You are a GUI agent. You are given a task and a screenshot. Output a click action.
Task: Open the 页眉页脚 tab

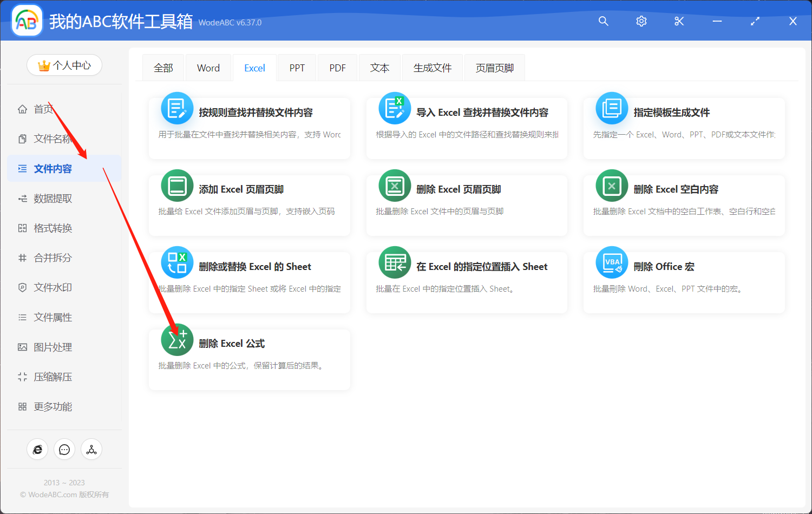click(494, 68)
